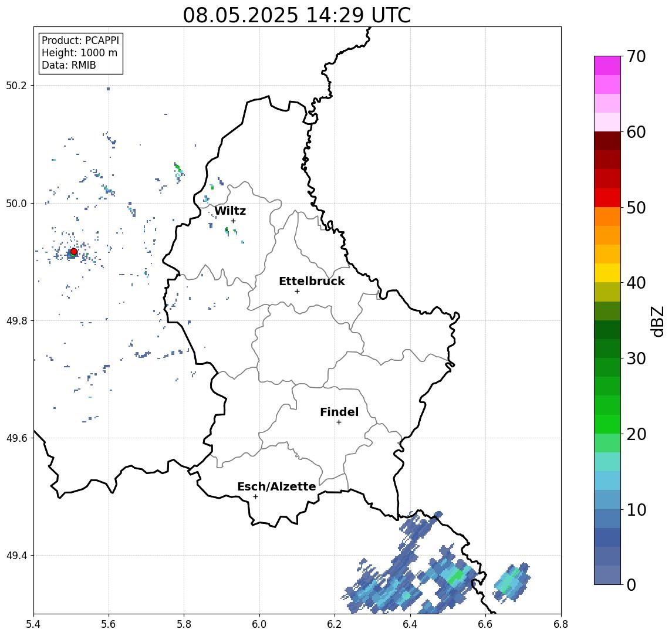Click the dark red colorbar band below 60
The image size is (672, 636).
coord(607,141)
